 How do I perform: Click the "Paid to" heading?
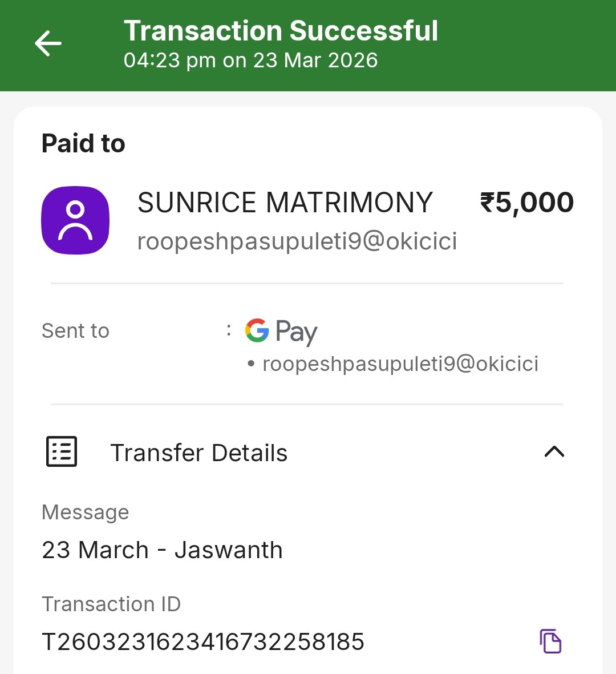point(83,143)
